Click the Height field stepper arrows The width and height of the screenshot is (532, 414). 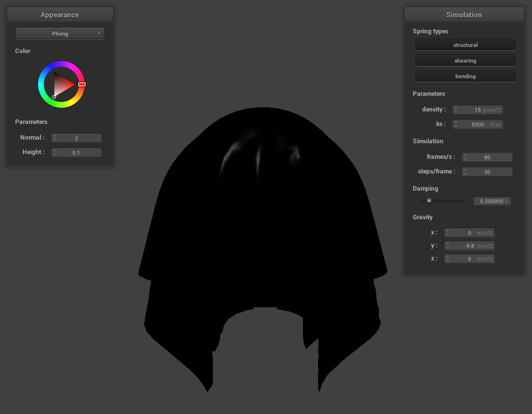point(55,153)
